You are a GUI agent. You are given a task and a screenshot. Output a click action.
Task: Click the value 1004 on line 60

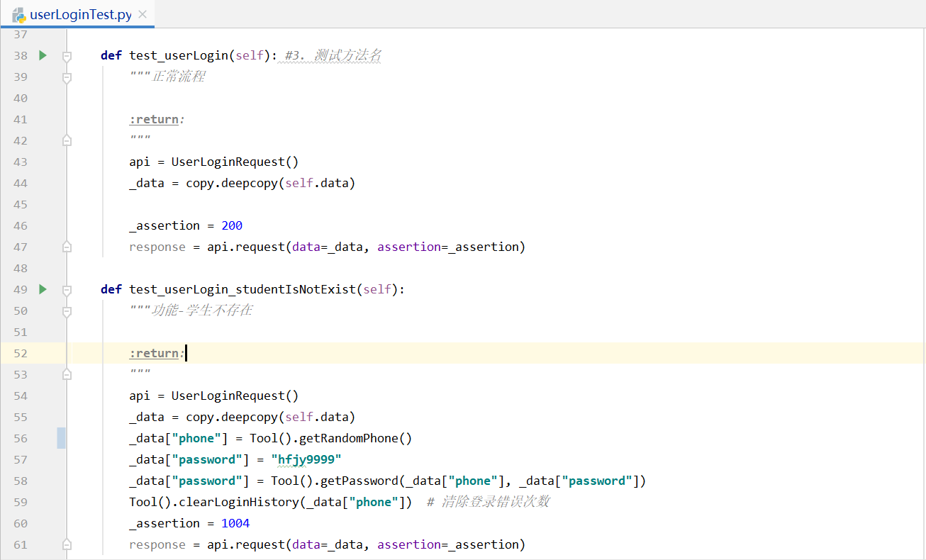point(235,523)
